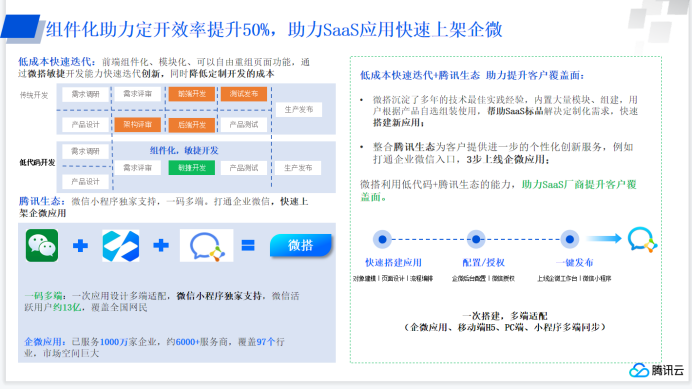Click the bold 3步上线企微应用 phrase

coord(508,159)
